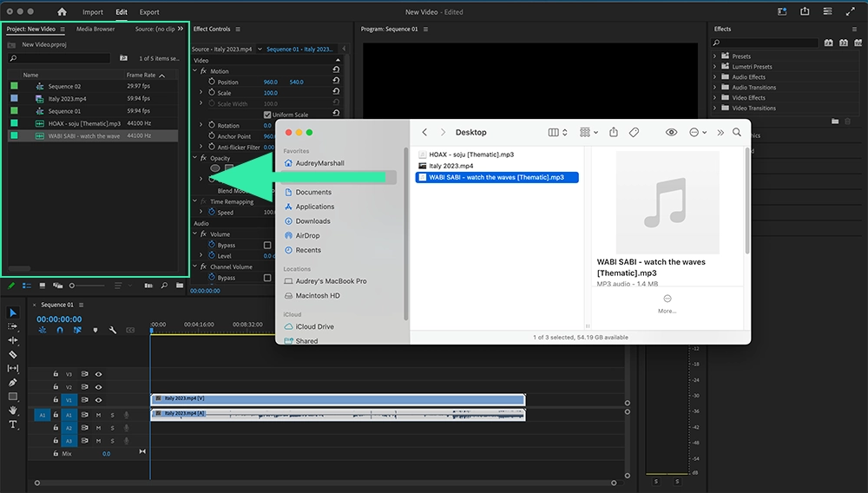Screen dimensions: 868x493
Task: Solo audio track A2
Action: (112, 428)
